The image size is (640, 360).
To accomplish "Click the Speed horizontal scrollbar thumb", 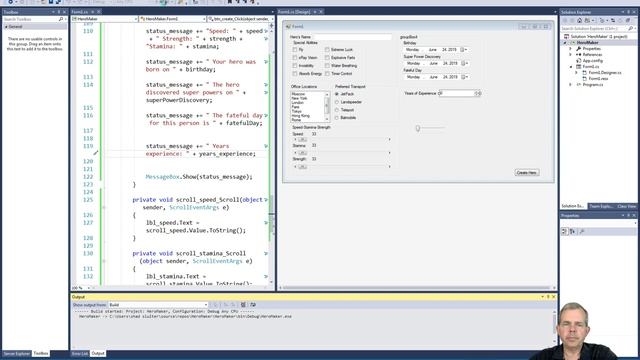I will (x=302, y=140).
